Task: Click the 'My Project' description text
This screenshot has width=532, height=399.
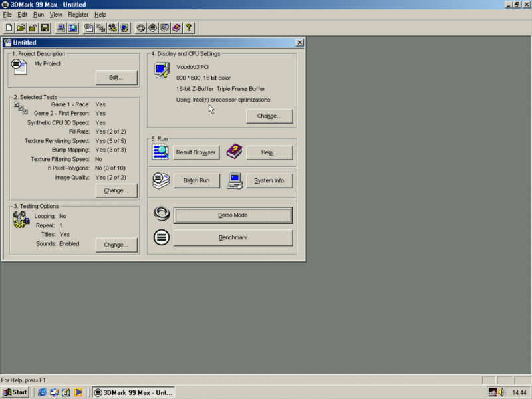Action: (x=47, y=63)
